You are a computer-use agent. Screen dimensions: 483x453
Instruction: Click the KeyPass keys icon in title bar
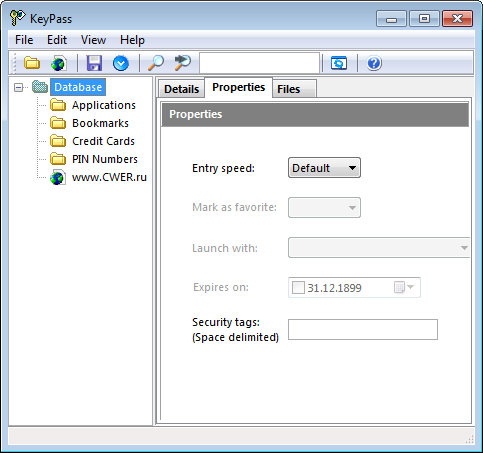point(17,18)
